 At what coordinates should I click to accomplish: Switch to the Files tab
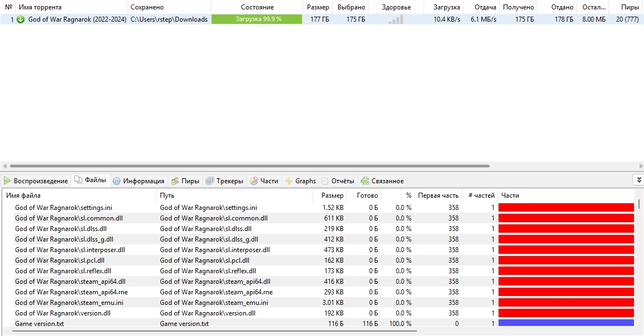[90, 180]
